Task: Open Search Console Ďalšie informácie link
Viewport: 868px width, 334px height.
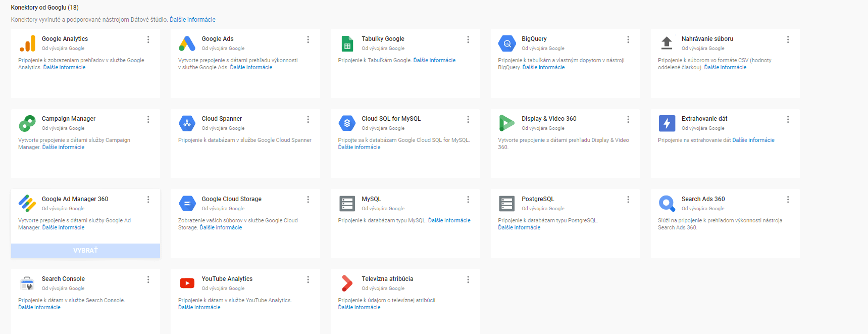Action: pyautogui.click(x=39, y=307)
